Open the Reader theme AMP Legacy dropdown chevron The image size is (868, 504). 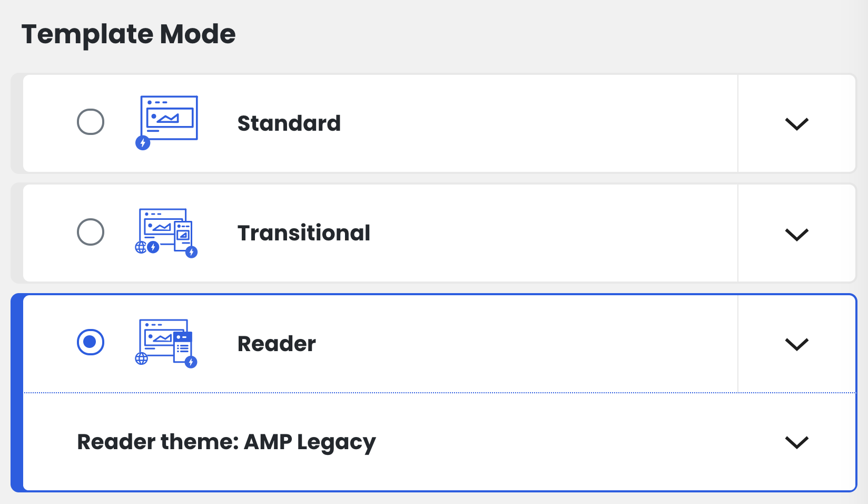click(x=797, y=442)
